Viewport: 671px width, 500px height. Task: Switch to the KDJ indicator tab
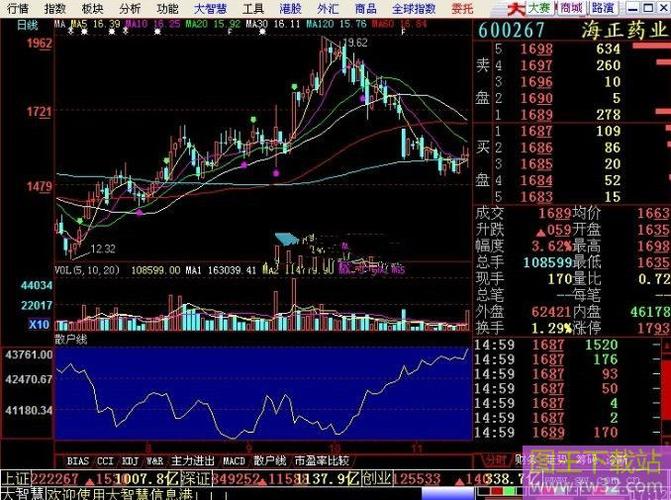pos(130,461)
